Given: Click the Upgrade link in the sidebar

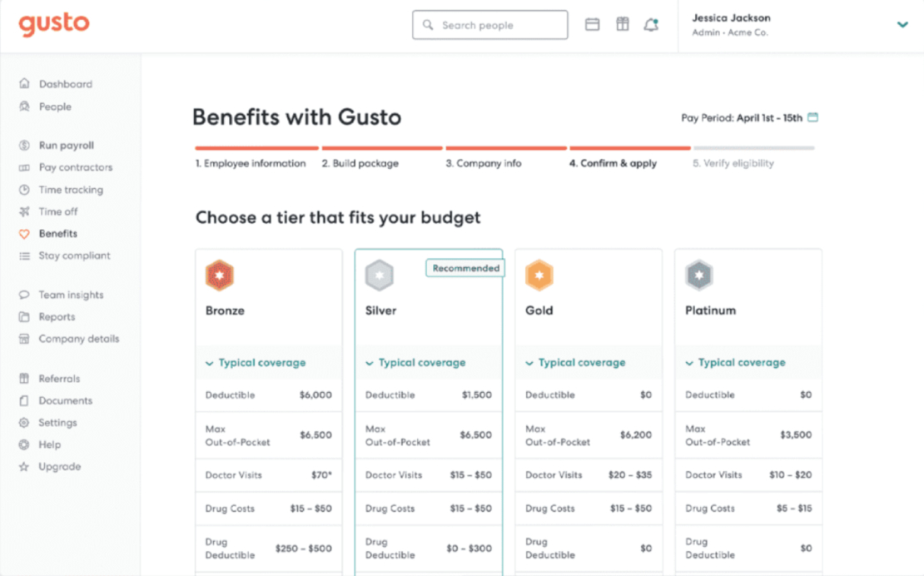Looking at the screenshot, I should 59,467.
